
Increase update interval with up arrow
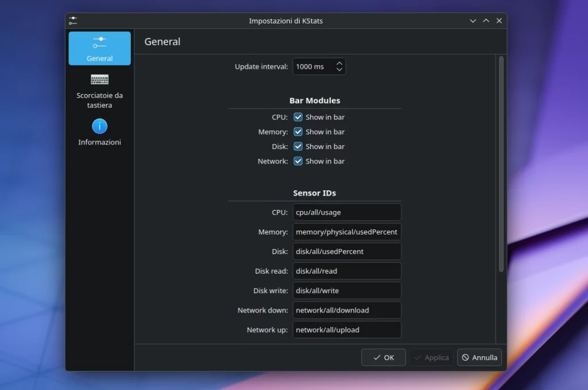click(x=339, y=63)
